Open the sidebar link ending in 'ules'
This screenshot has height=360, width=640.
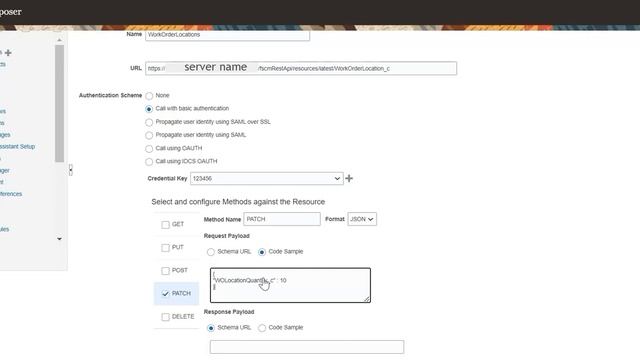tap(4, 229)
